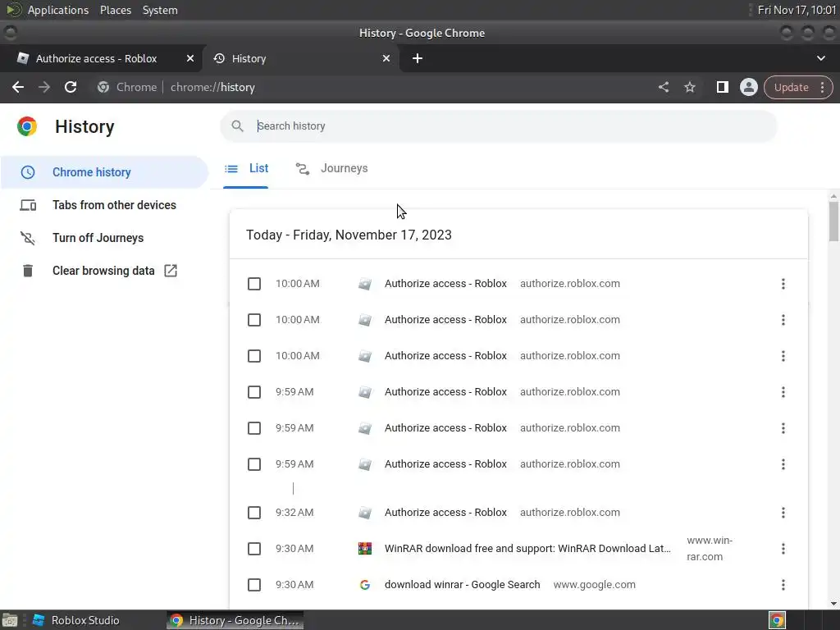
Task: Open the Chrome three-dot menu beside Update
Action: [x=822, y=87]
